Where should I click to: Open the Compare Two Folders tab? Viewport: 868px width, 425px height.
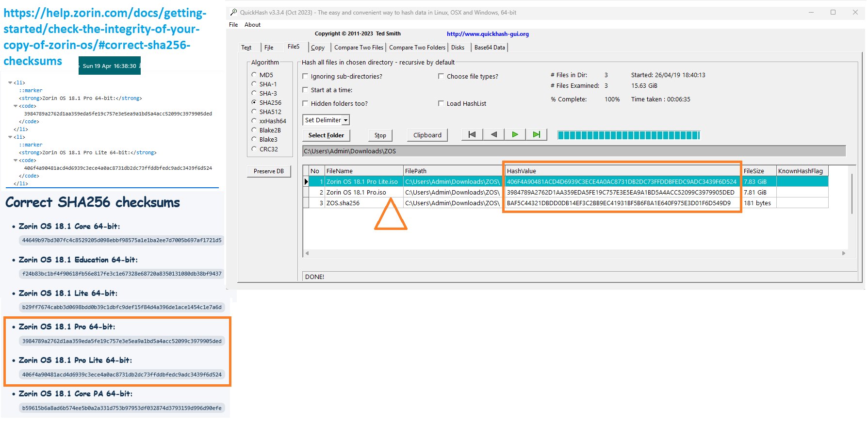click(x=417, y=48)
